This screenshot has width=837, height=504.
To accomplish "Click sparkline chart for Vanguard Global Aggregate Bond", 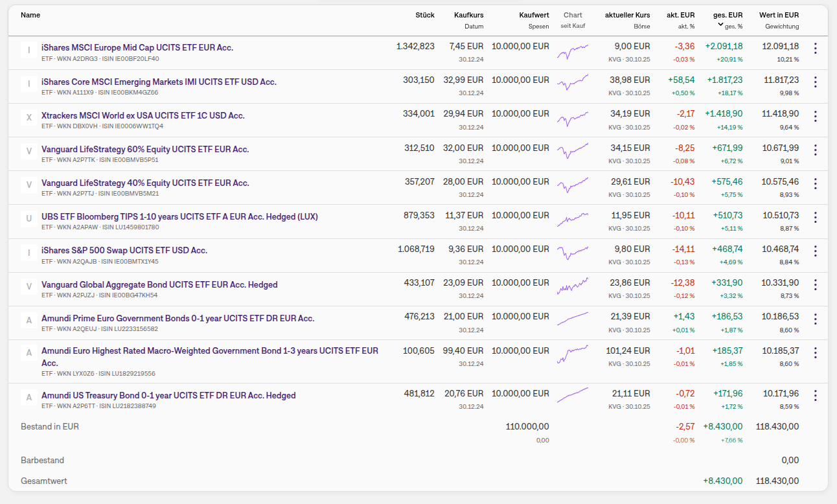I will pyautogui.click(x=573, y=286).
